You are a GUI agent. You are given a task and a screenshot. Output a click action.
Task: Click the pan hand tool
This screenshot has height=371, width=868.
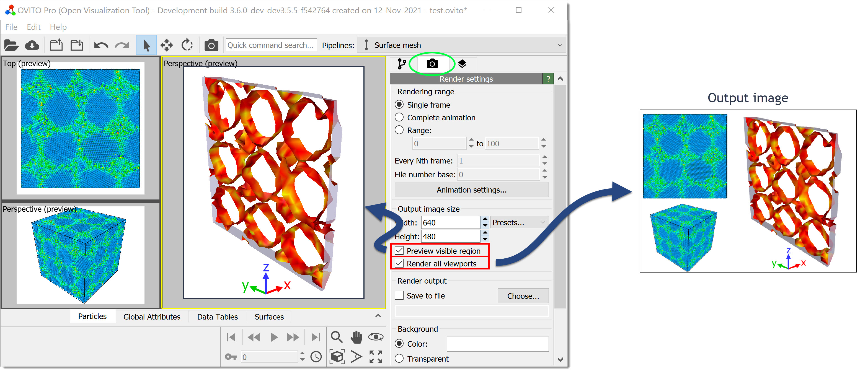(x=356, y=337)
